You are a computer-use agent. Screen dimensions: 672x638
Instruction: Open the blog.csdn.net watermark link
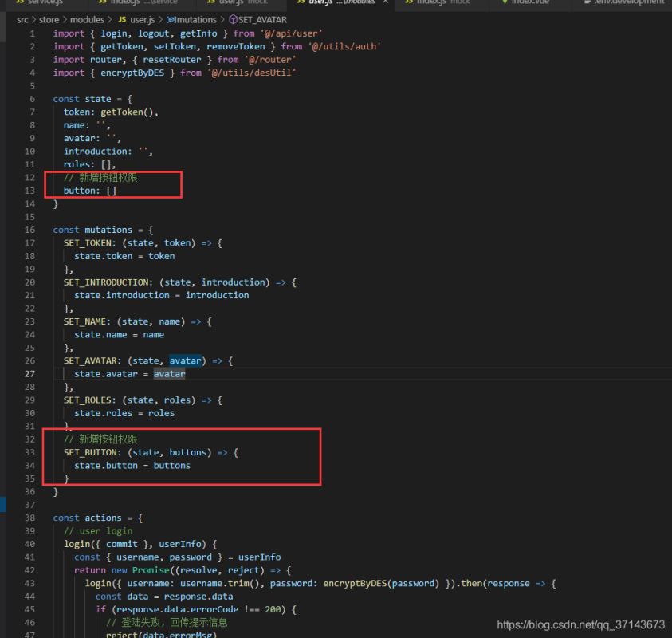(x=580, y=624)
